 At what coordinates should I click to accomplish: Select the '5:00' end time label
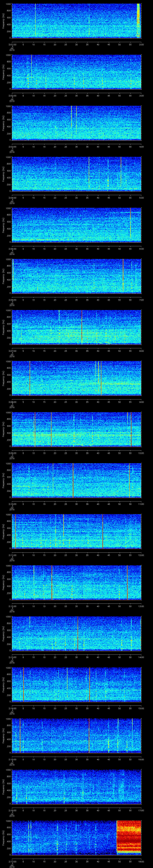(x=141, y=197)
